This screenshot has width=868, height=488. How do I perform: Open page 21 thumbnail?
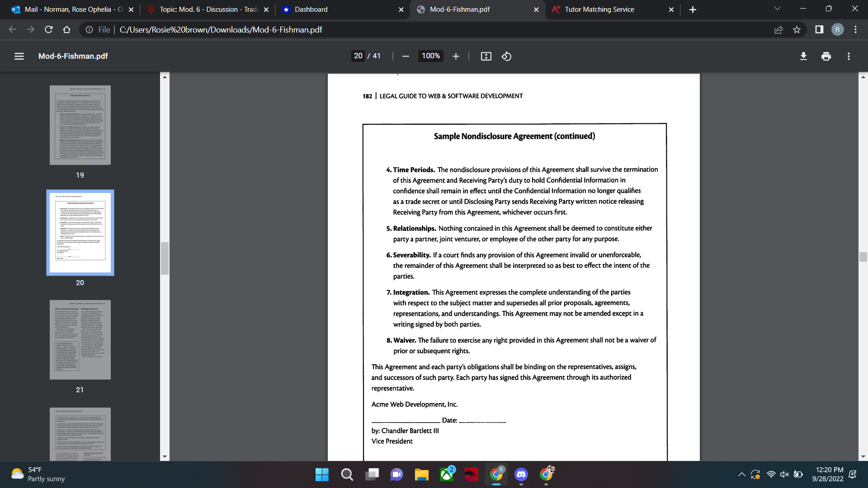(80, 340)
